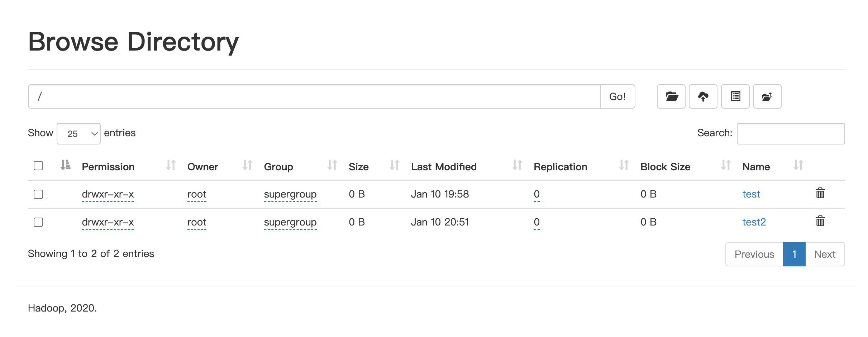This screenshot has width=868, height=337.
Task: Check the checkbox for the test2 row
Action: (38, 222)
